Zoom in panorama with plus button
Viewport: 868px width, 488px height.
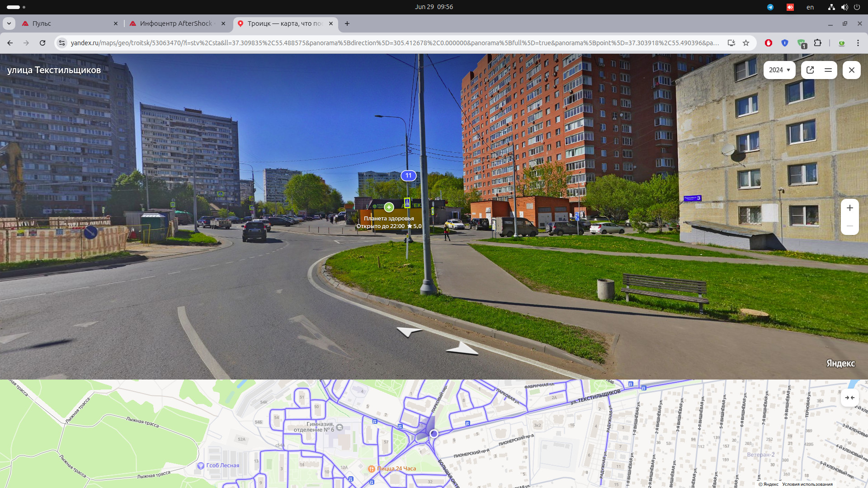849,208
